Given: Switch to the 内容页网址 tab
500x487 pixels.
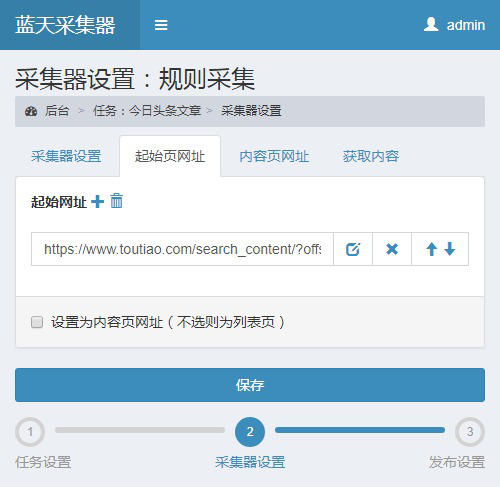Looking at the screenshot, I should (274, 156).
